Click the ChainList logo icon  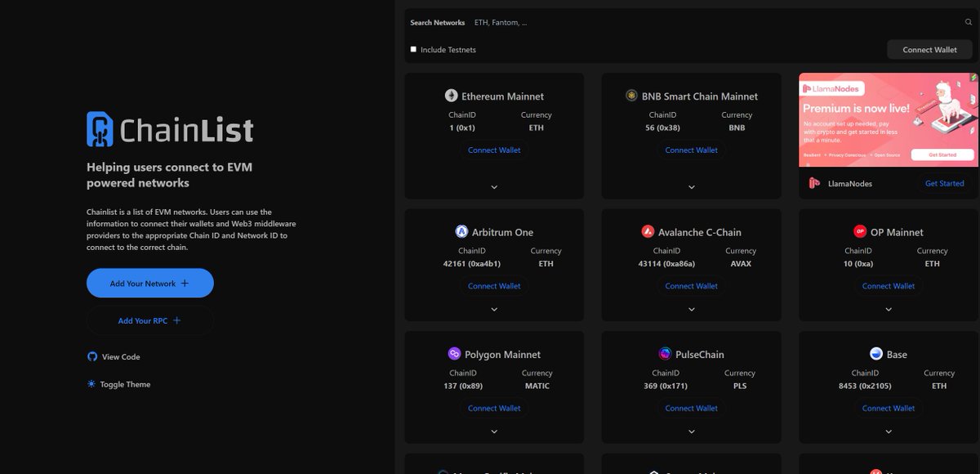(x=100, y=127)
